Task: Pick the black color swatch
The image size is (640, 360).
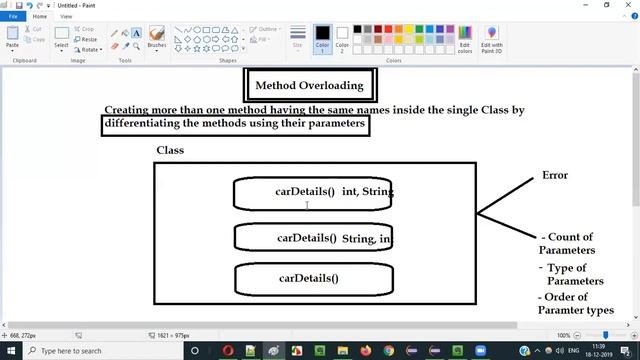Action: click(x=357, y=29)
